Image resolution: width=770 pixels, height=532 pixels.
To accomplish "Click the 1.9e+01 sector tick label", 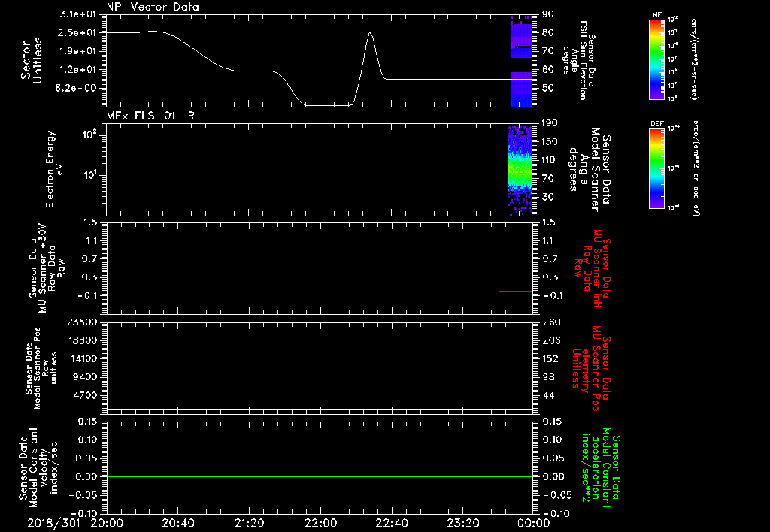I will 78,51.
